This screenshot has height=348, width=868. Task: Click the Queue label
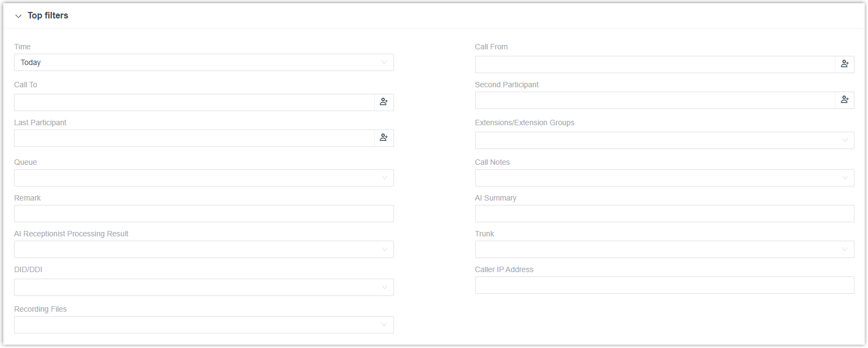coord(25,162)
